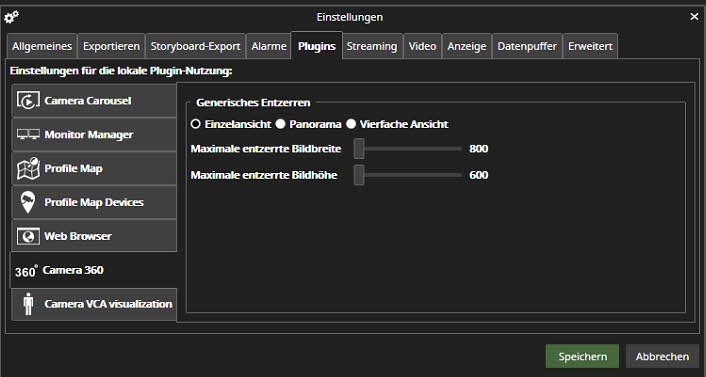Open Camera VCA visualization plugin settings
The image size is (706, 377).
pos(94,304)
